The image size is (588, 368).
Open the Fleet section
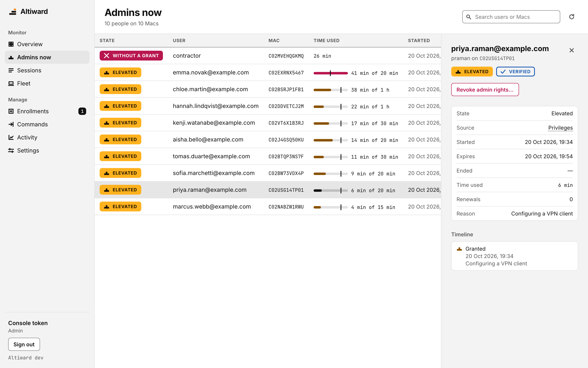click(x=47, y=83)
